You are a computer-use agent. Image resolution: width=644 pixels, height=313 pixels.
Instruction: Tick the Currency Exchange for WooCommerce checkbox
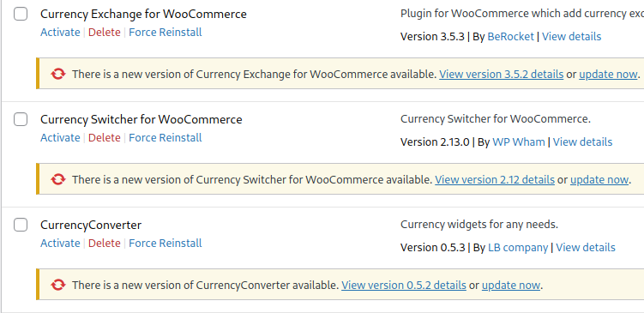click(x=21, y=14)
